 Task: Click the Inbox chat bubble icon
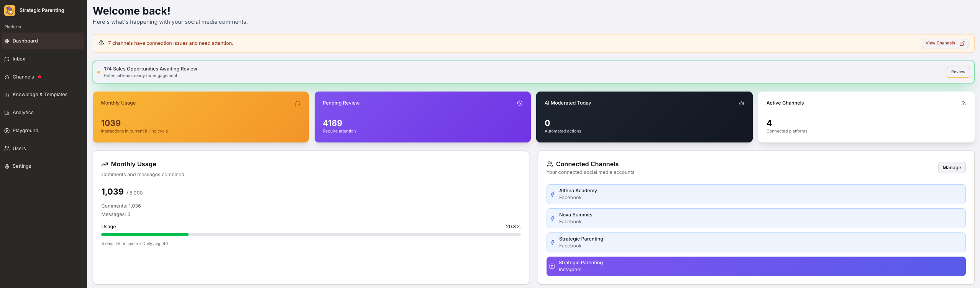point(7,59)
